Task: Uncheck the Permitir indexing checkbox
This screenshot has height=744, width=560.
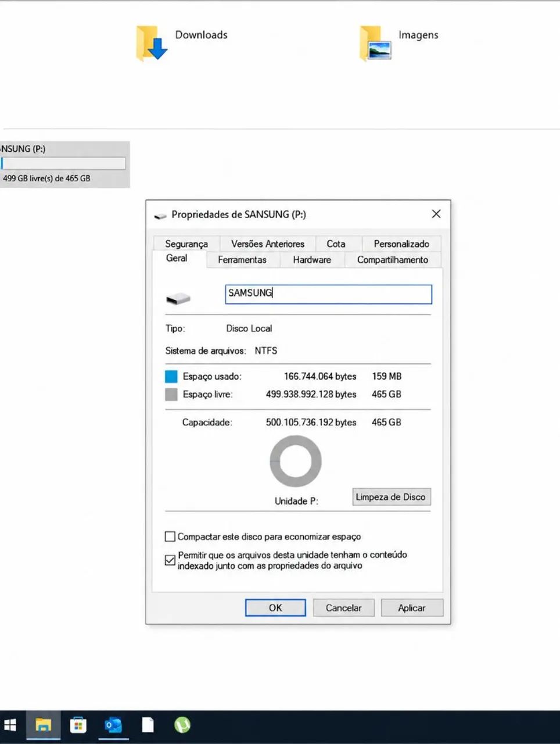Action: [170, 560]
